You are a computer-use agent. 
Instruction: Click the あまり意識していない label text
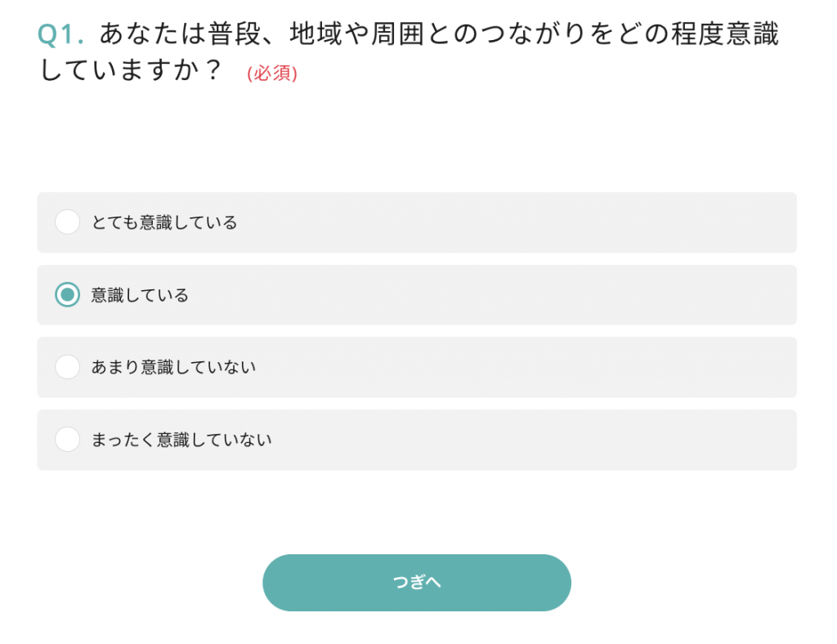(x=173, y=367)
